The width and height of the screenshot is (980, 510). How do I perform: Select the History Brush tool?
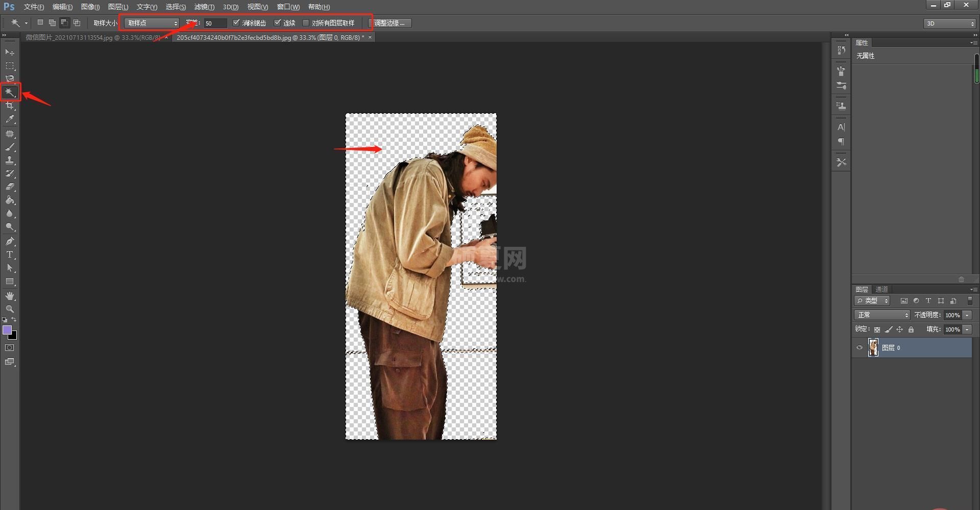(x=10, y=173)
